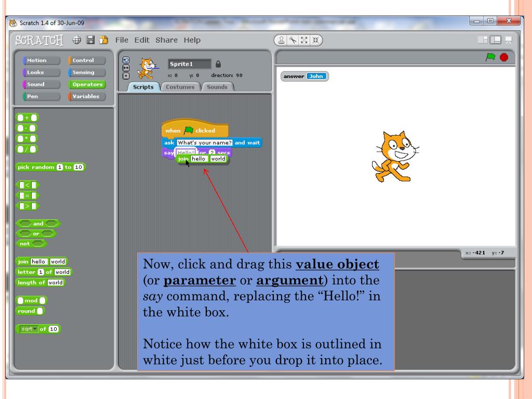Open the Help menu

coord(192,40)
